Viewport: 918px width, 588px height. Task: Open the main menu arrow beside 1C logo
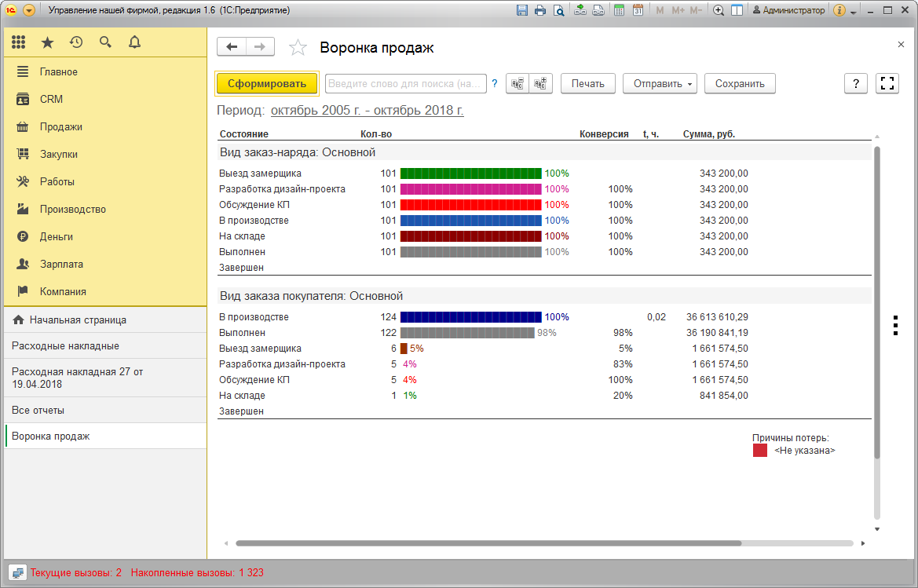coord(29,10)
